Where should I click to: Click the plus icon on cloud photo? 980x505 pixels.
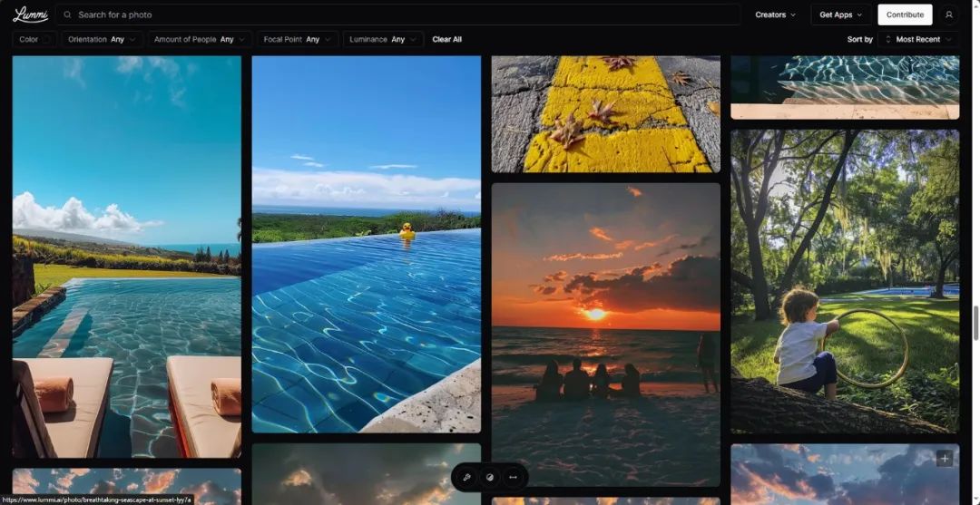(x=945, y=459)
